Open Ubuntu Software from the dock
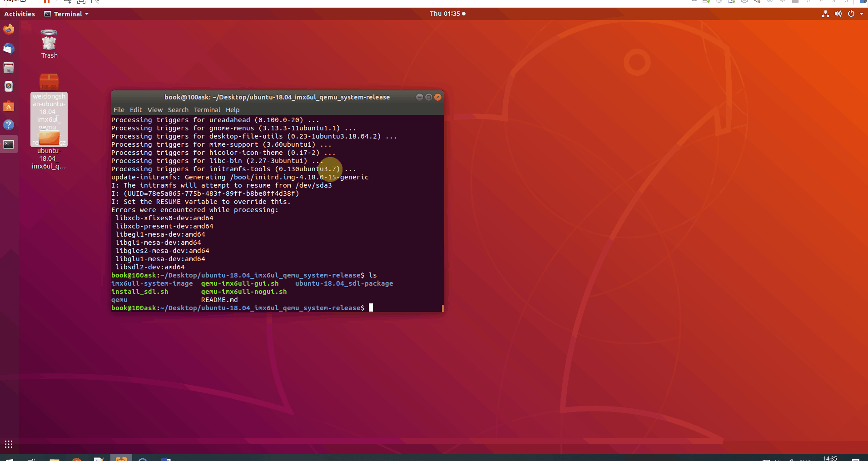Screen dimensions: 868x461 (9, 106)
